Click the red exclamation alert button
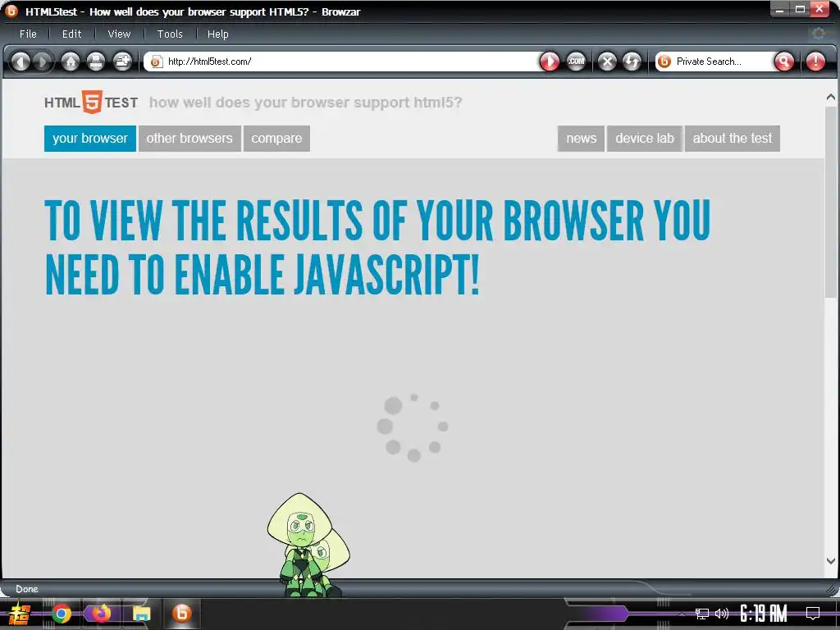The image size is (840, 630). point(815,62)
